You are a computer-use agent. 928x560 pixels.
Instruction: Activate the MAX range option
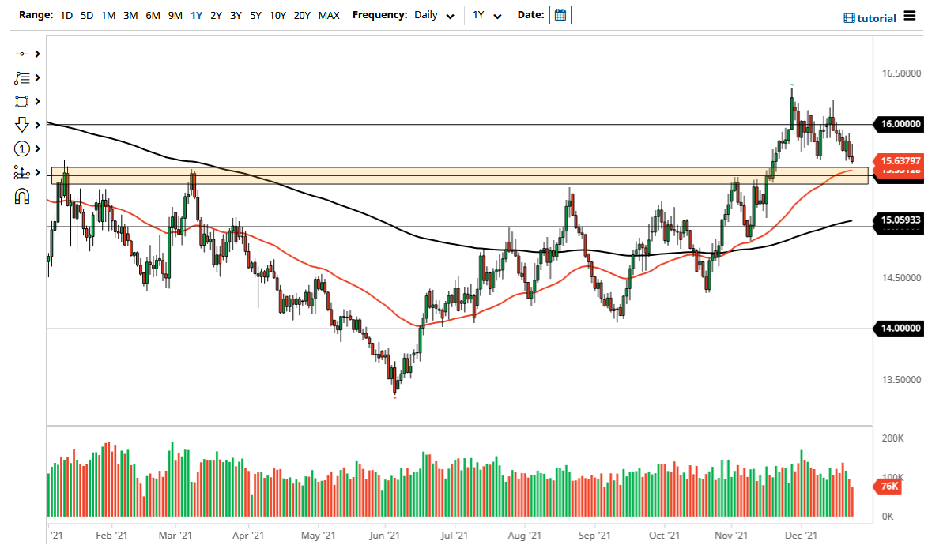[x=329, y=14]
